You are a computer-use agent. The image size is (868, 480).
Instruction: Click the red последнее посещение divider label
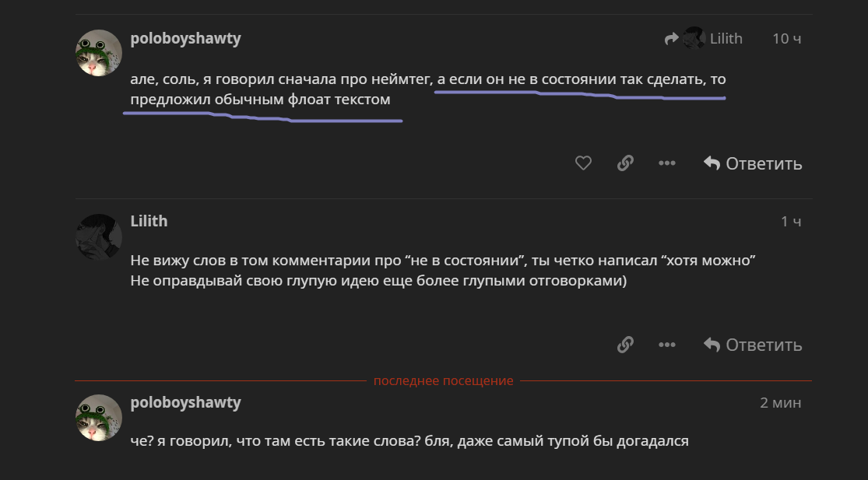tap(444, 381)
